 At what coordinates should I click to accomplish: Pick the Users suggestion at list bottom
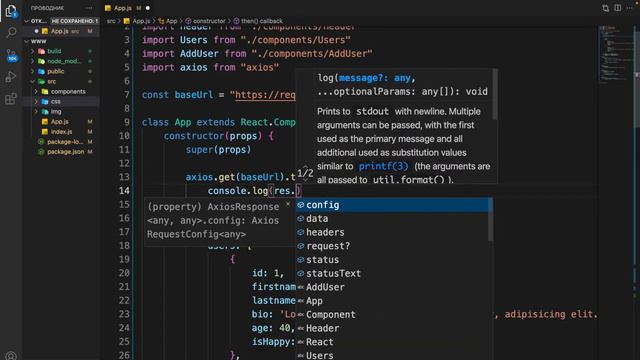[x=393, y=355]
